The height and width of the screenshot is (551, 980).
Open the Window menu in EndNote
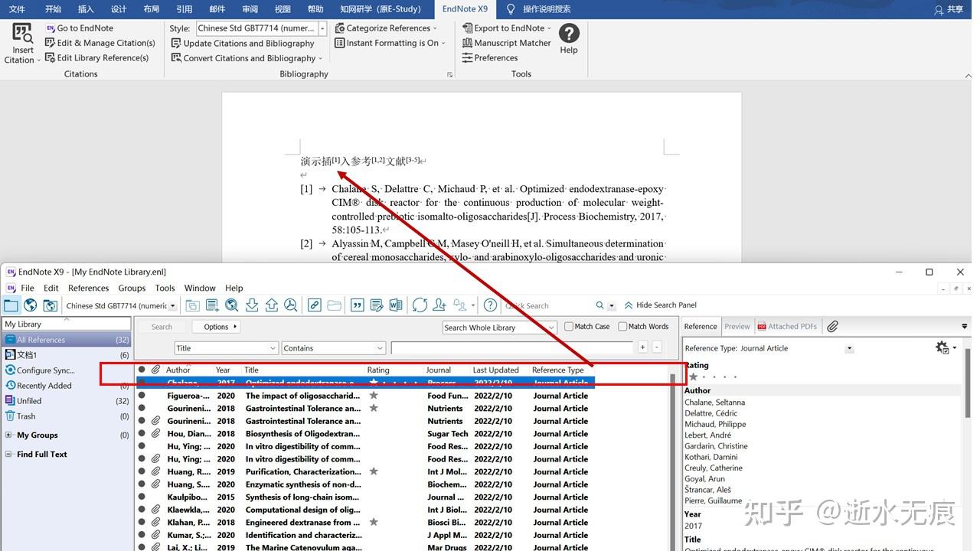[x=200, y=288]
